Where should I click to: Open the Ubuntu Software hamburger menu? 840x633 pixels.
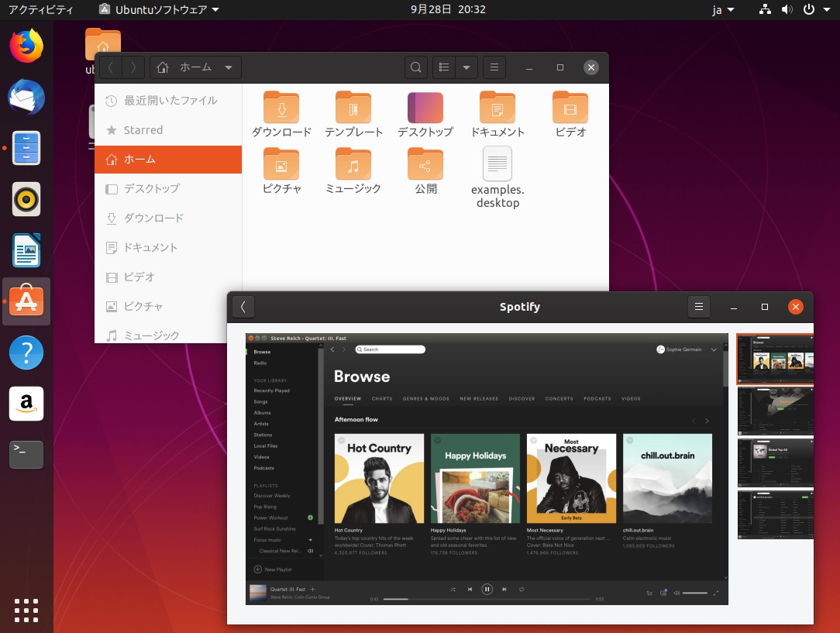point(698,307)
